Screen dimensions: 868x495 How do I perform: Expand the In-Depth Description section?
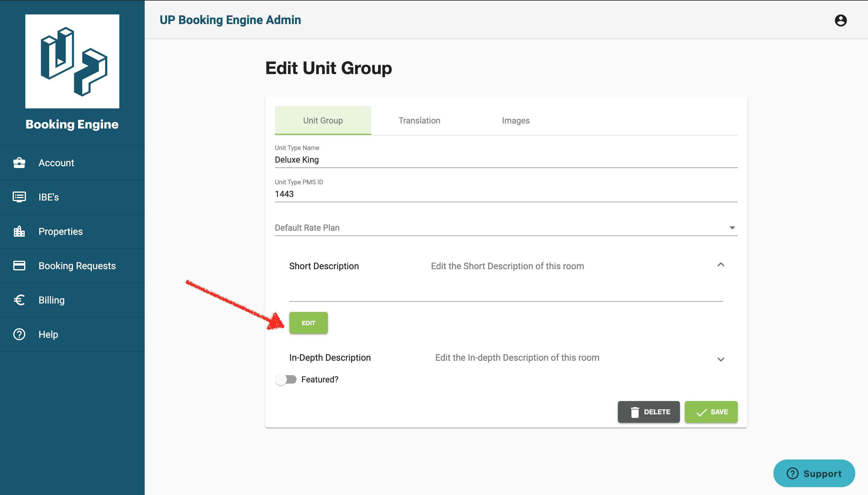click(x=720, y=359)
